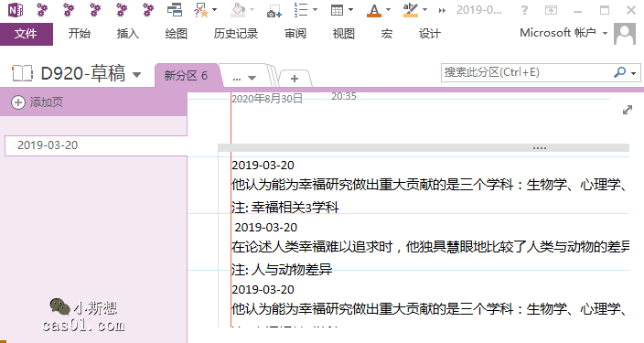Apply the red font color A

374,10
